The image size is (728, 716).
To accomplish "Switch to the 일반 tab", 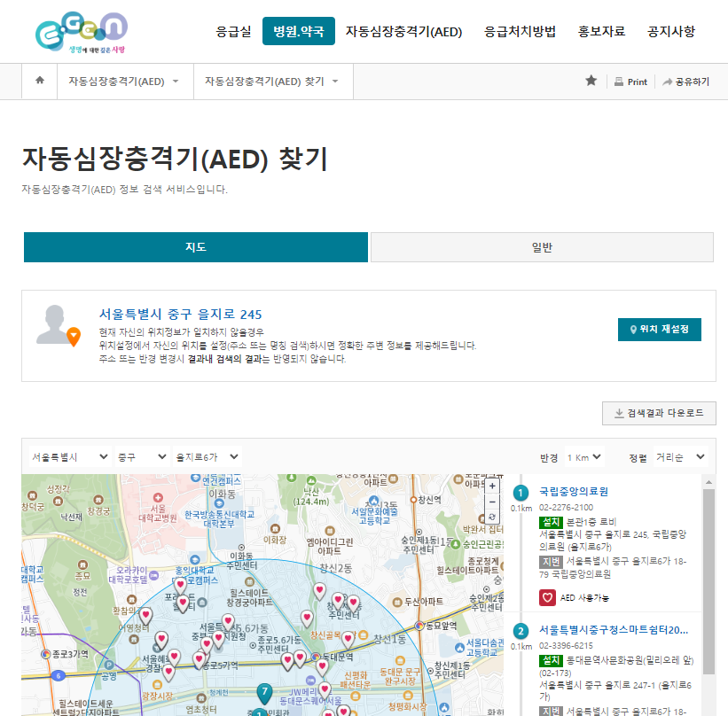I will click(x=542, y=247).
